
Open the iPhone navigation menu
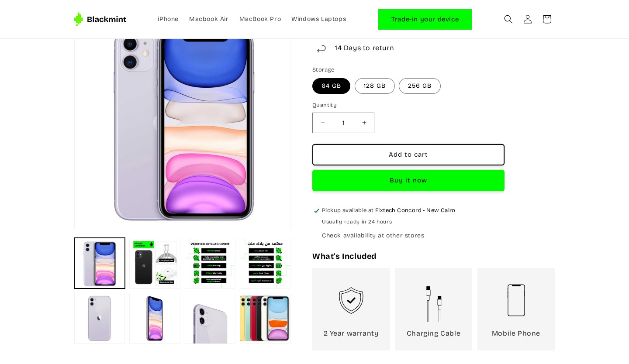[x=168, y=19]
